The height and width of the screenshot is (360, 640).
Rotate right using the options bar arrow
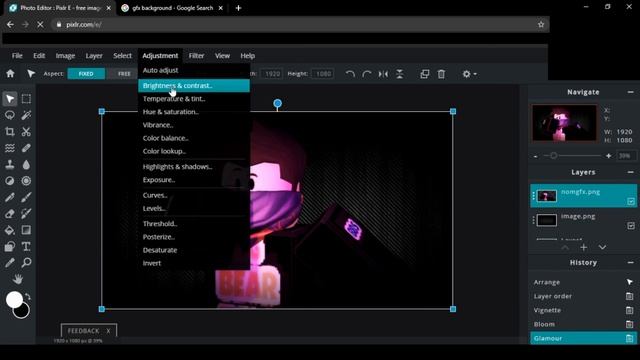click(x=367, y=74)
